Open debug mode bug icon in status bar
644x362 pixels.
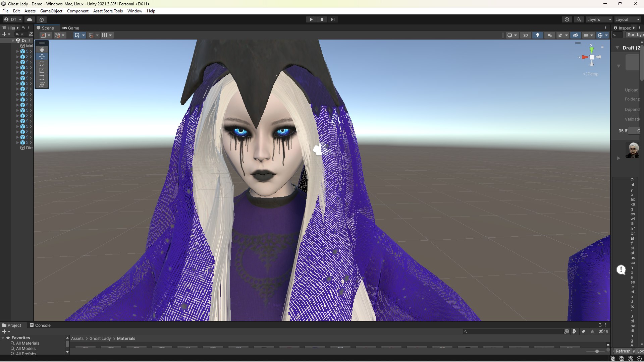[613, 359]
